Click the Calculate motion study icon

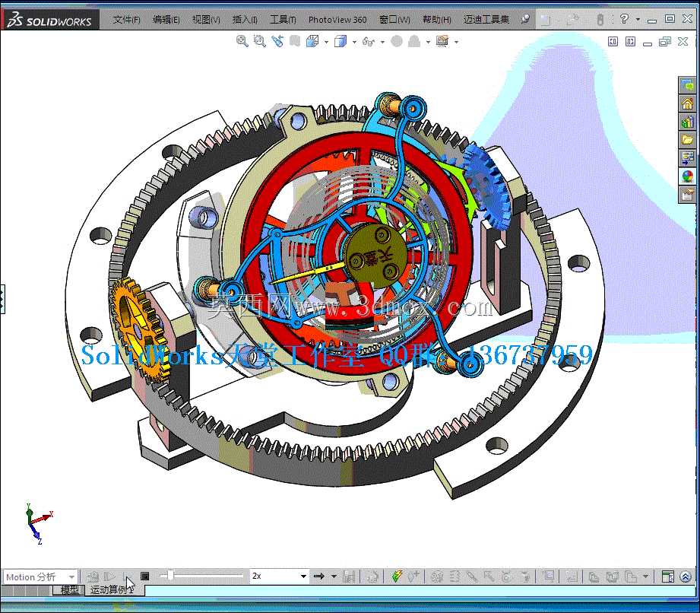coord(93,576)
